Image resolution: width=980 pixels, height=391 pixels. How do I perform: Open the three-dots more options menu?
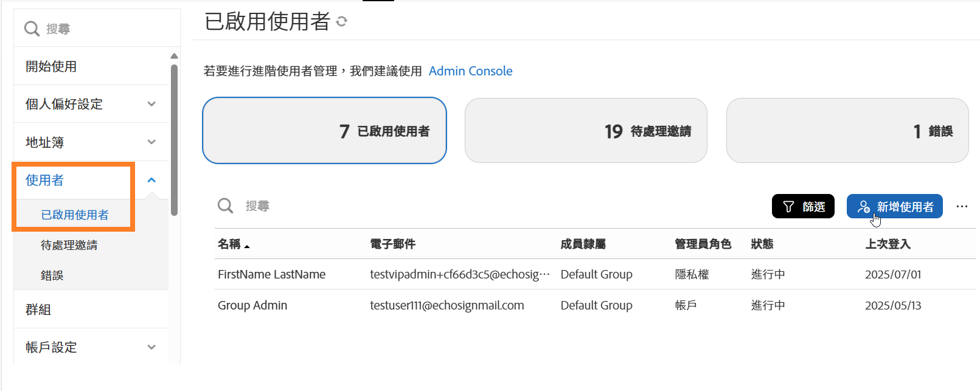point(962,207)
